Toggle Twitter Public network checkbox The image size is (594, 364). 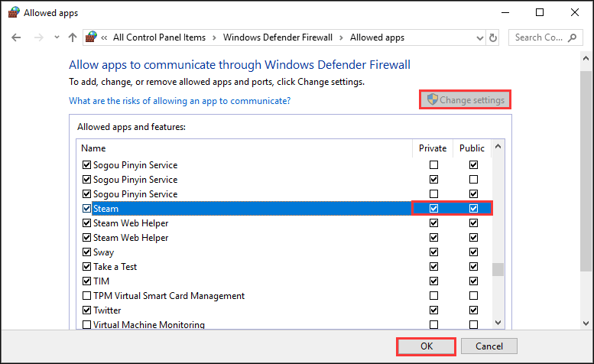click(473, 310)
